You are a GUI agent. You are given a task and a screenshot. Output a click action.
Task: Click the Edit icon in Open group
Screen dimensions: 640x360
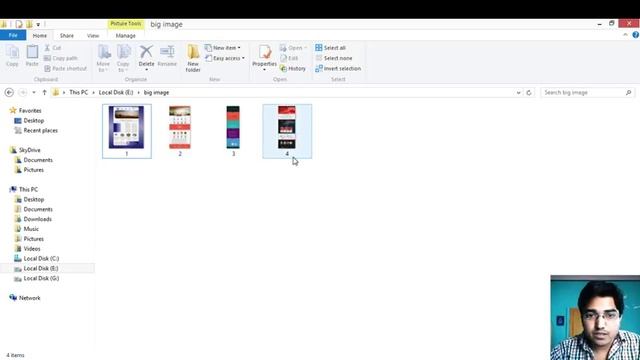pyautogui.click(x=283, y=58)
